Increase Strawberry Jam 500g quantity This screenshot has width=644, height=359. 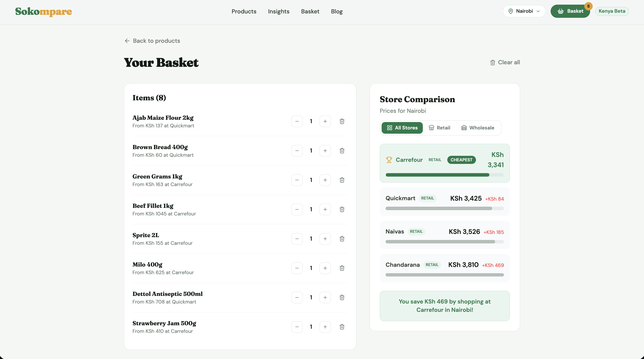[x=325, y=327]
